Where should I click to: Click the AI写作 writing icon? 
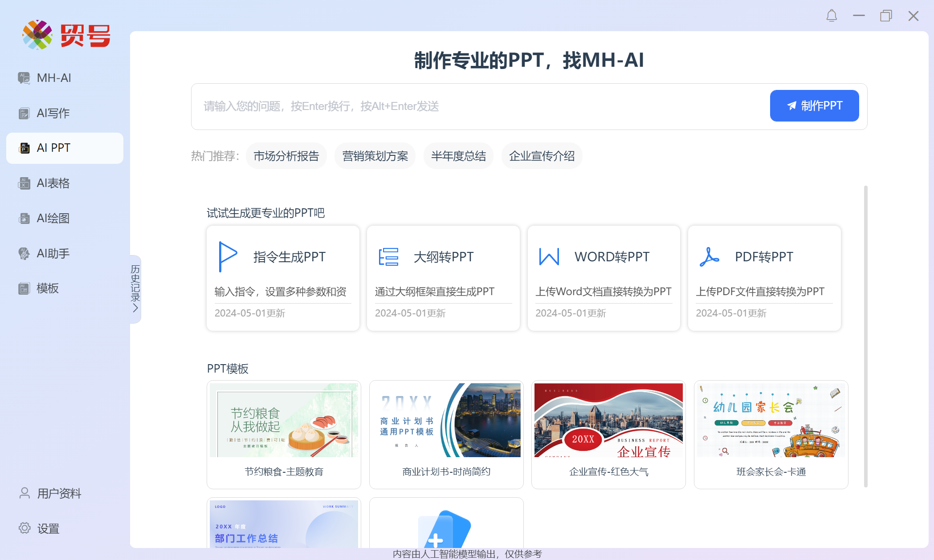click(x=24, y=113)
